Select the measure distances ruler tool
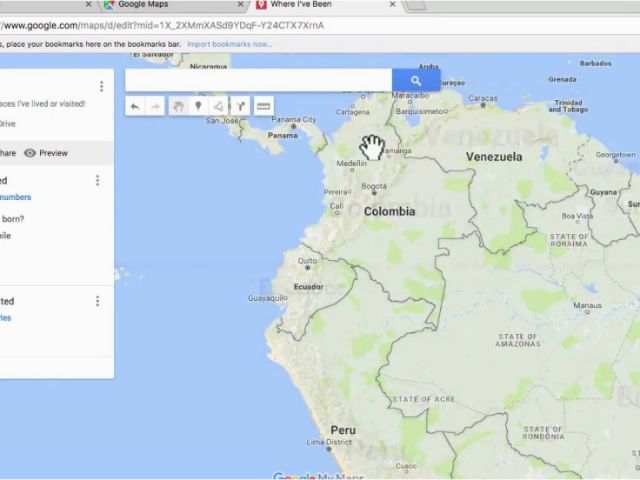The height and width of the screenshot is (480, 640). click(x=263, y=107)
